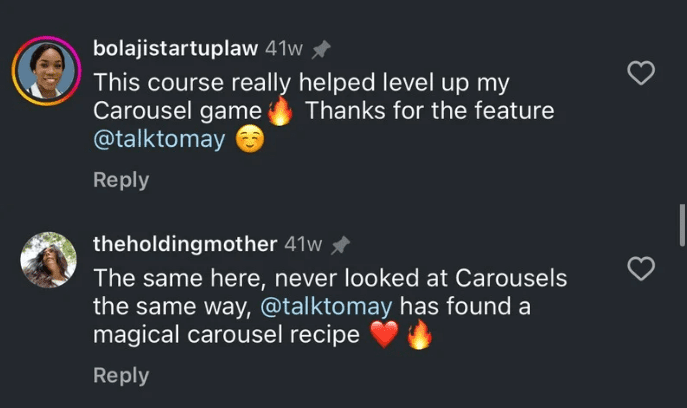The height and width of the screenshot is (408, 687).
Task: Reply to theholdingmother's comment
Action: [x=121, y=375]
